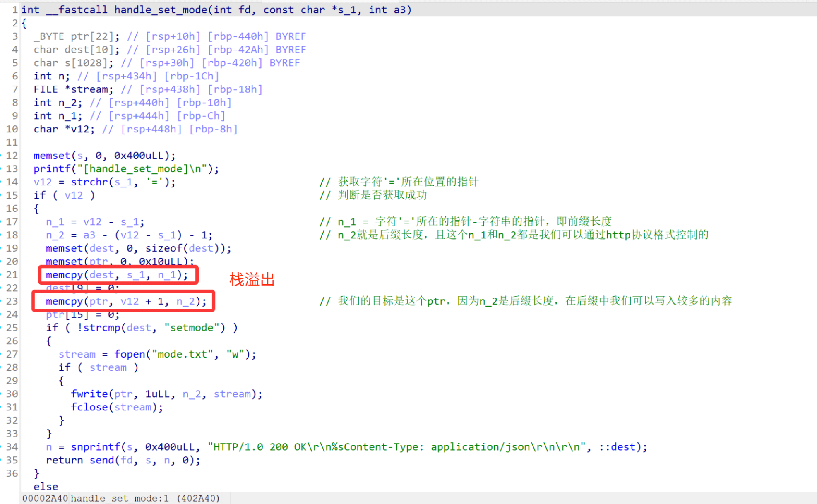Image resolution: width=817 pixels, height=504 pixels.
Task: Click line number 23 in gutter
Action: (x=12, y=301)
